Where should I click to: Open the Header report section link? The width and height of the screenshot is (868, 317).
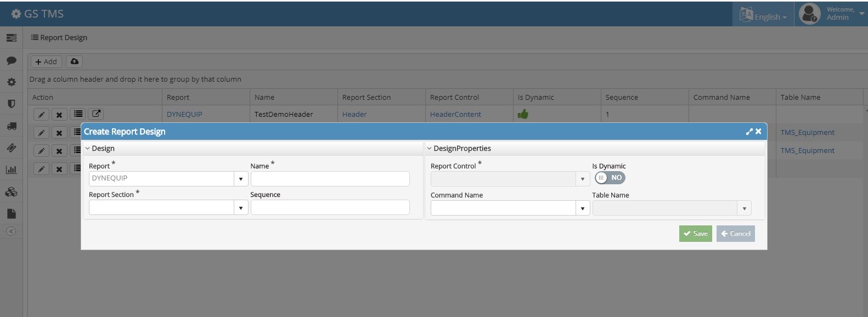[354, 114]
